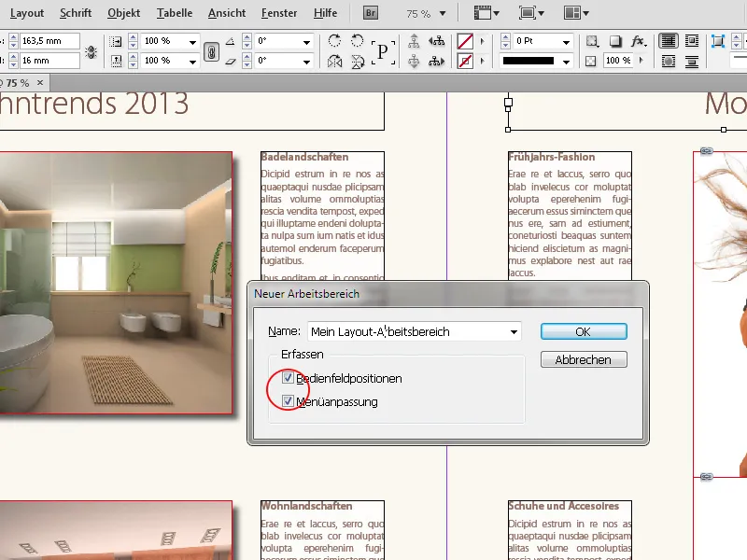Open Adobe Bridge with the Br icon

point(370,13)
